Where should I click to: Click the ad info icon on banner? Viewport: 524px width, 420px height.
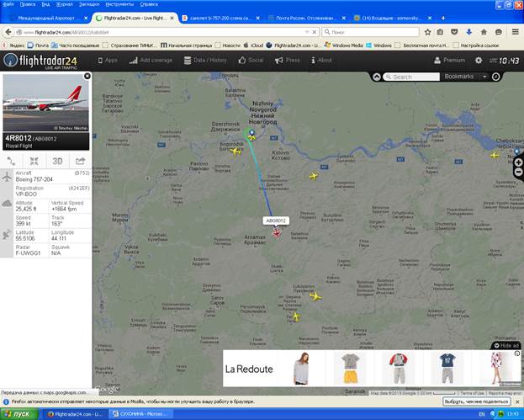pos(517,354)
